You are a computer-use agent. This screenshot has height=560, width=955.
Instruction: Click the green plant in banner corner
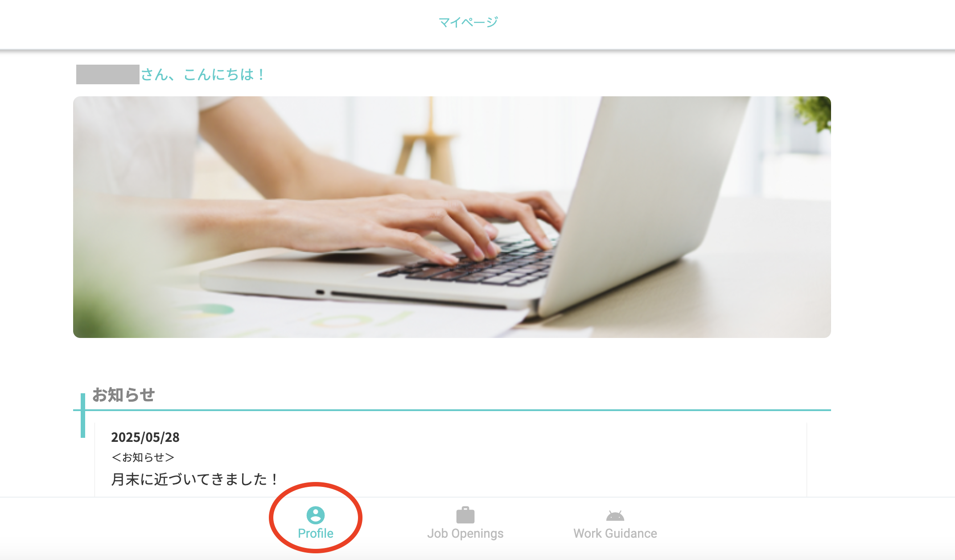coord(813,113)
